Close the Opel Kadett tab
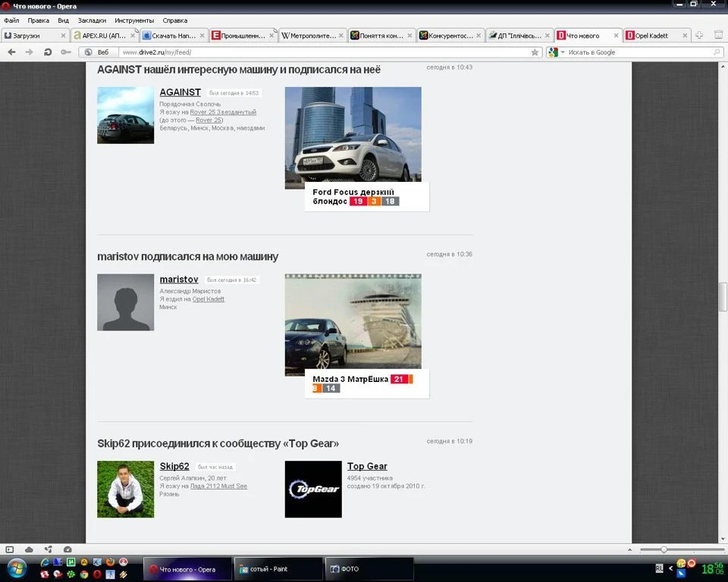The width and height of the screenshot is (728, 582). [685, 36]
